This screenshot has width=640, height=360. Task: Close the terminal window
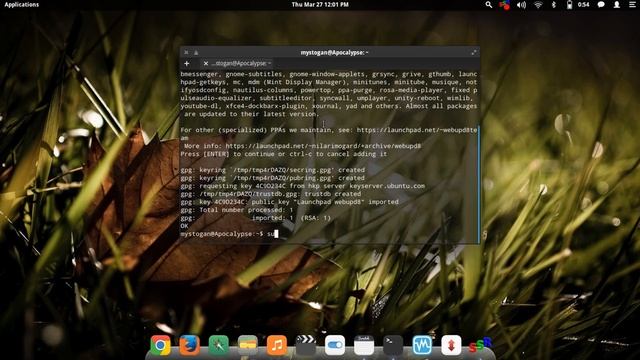pyautogui.click(x=186, y=52)
